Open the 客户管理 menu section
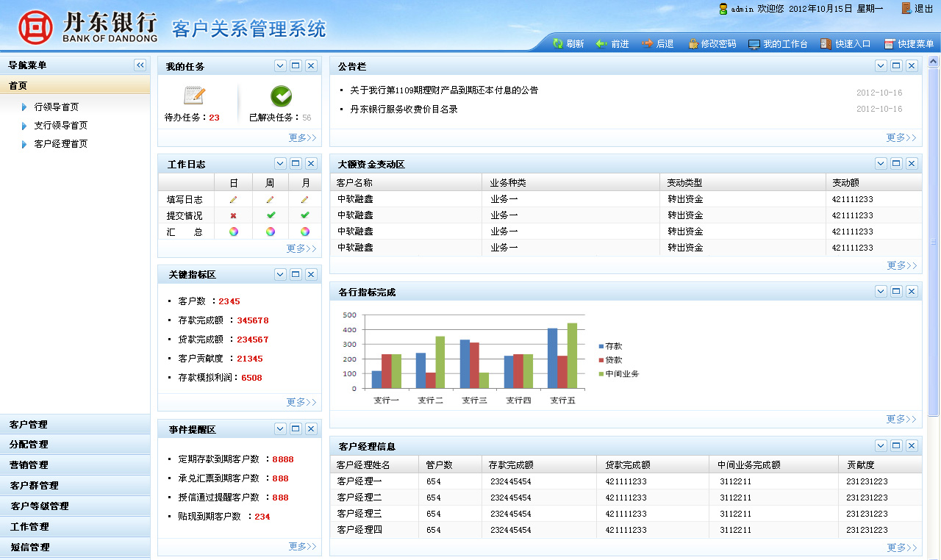The height and width of the screenshot is (560, 941). (x=29, y=425)
